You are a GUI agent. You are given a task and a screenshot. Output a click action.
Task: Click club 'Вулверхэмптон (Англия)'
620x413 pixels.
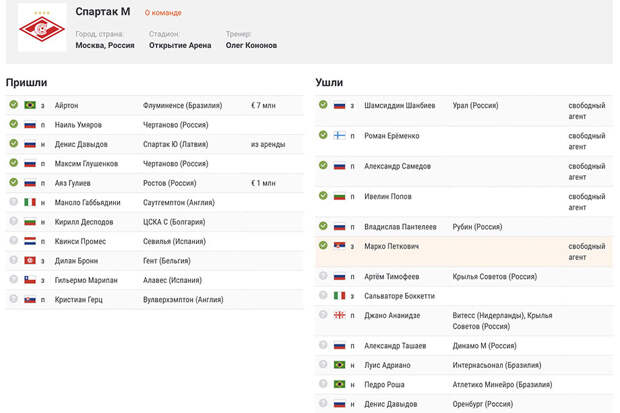pyautogui.click(x=183, y=300)
